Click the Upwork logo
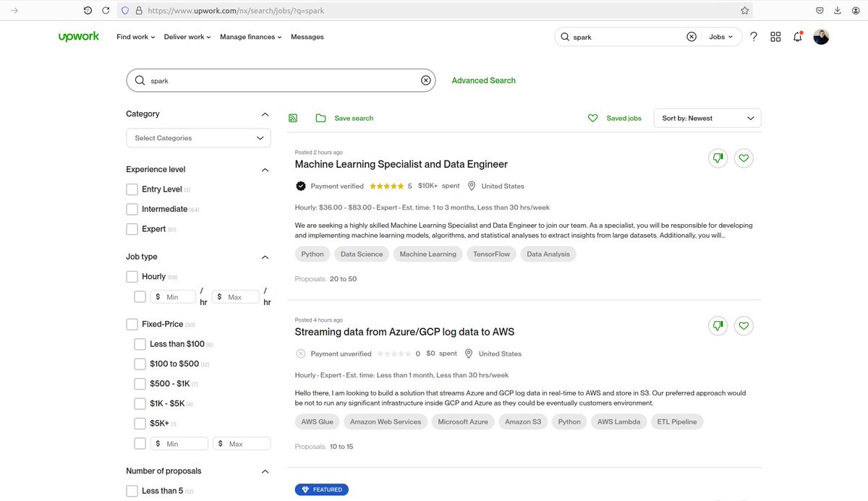The image size is (868, 501). click(x=79, y=37)
